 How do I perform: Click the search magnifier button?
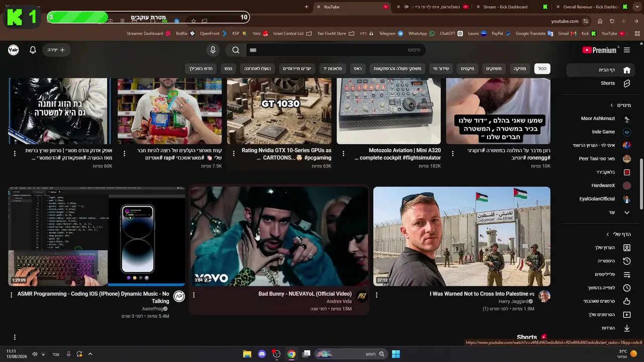click(236, 50)
